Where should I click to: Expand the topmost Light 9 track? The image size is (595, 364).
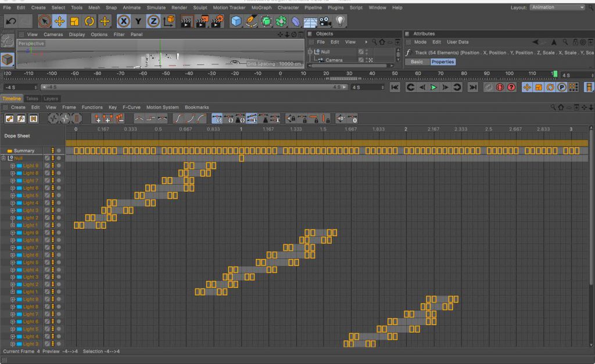13,165
